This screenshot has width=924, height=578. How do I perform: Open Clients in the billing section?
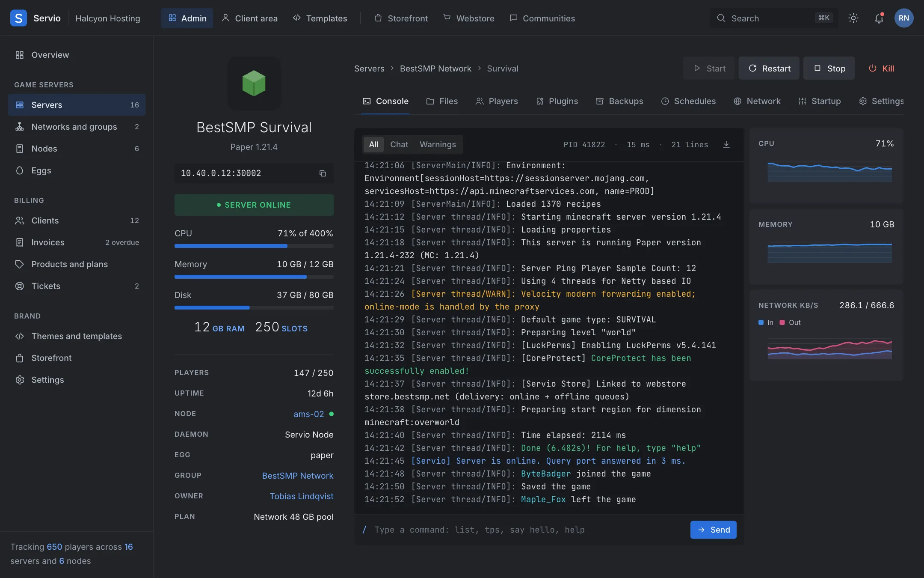coord(77,220)
